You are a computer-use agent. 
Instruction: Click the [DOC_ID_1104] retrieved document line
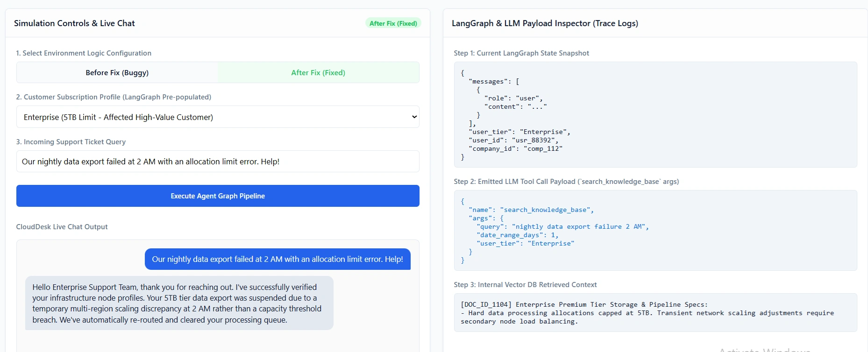click(x=584, y=304)
